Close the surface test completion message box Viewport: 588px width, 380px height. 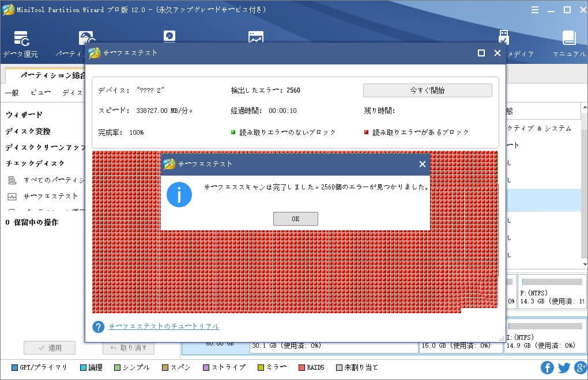[422, 164]
